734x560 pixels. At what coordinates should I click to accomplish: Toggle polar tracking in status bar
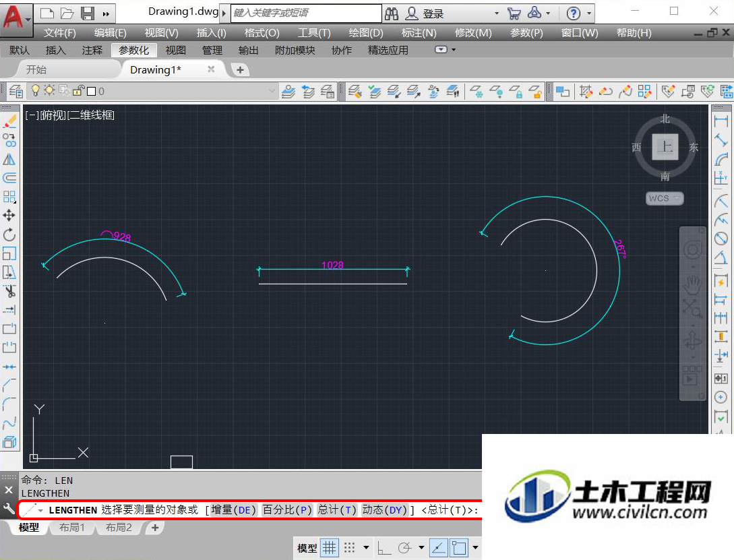click(404, 547)
